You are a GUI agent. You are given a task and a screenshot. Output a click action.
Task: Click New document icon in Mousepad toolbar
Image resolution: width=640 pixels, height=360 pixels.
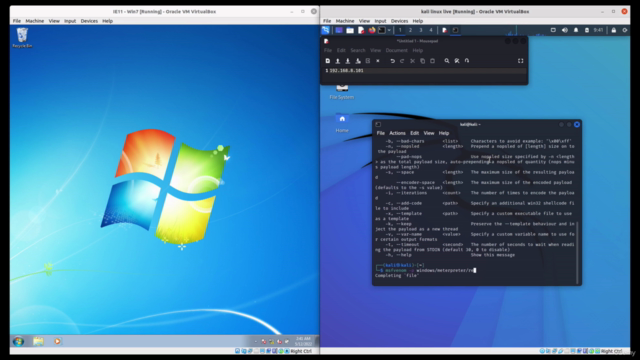(x=327, y=61)
